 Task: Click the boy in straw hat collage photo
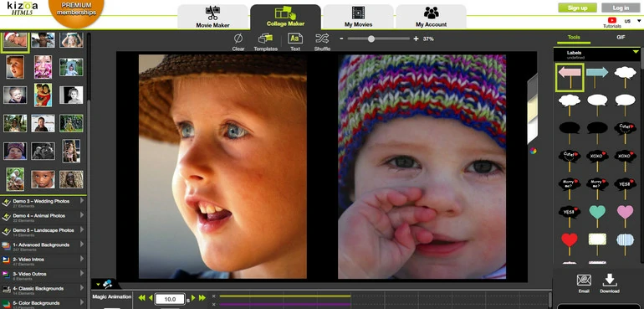(x=222, y=167)
